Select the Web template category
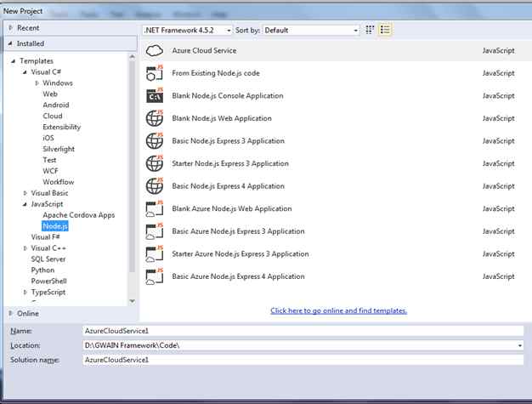532x404 pixels. click(x=50, y=94)
